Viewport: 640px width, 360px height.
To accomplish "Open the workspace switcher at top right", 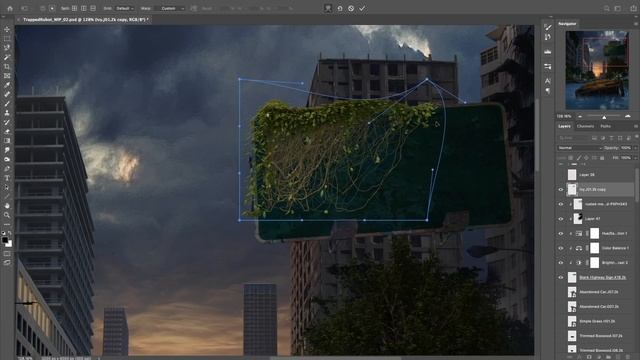I will tap(618, 8).
